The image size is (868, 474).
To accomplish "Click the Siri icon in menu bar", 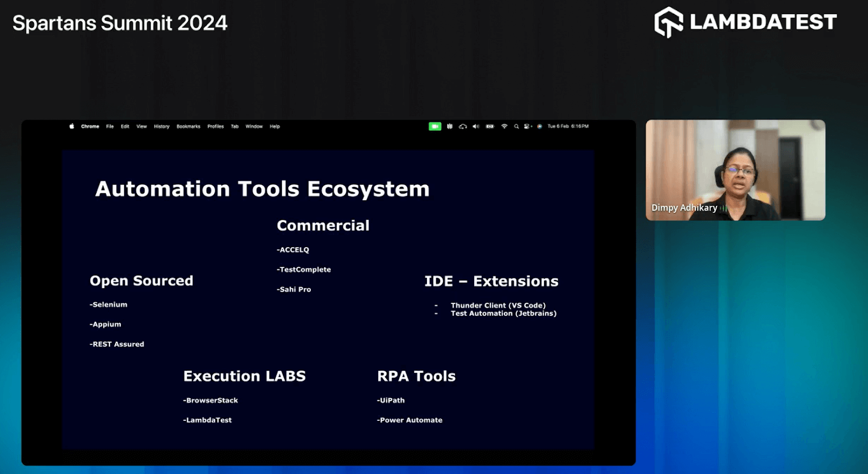I will [539, 127].
